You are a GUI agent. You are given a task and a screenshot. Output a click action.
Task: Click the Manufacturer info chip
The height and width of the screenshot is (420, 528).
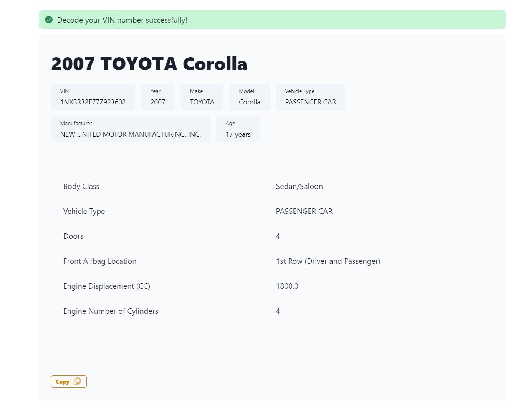click(130, 129)
